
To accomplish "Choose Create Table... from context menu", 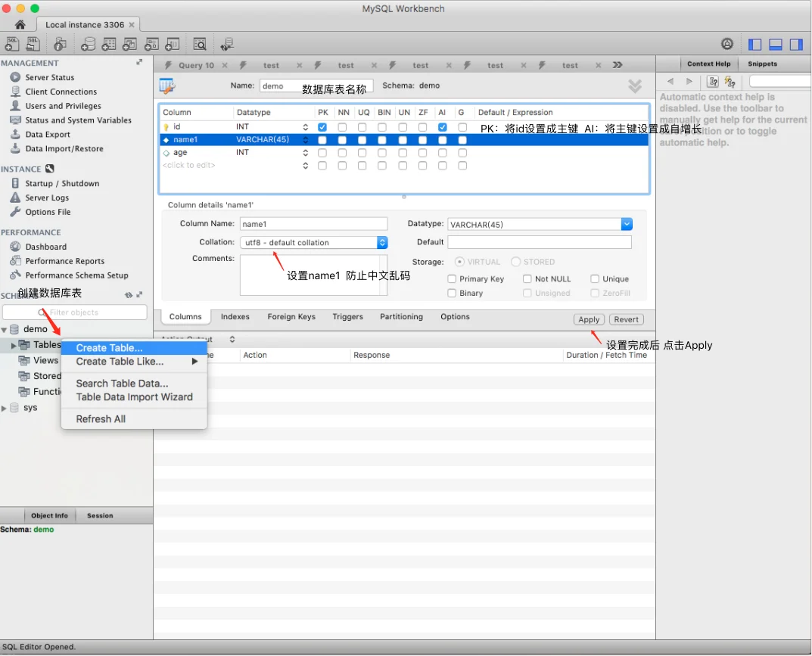I will (134, 348).
